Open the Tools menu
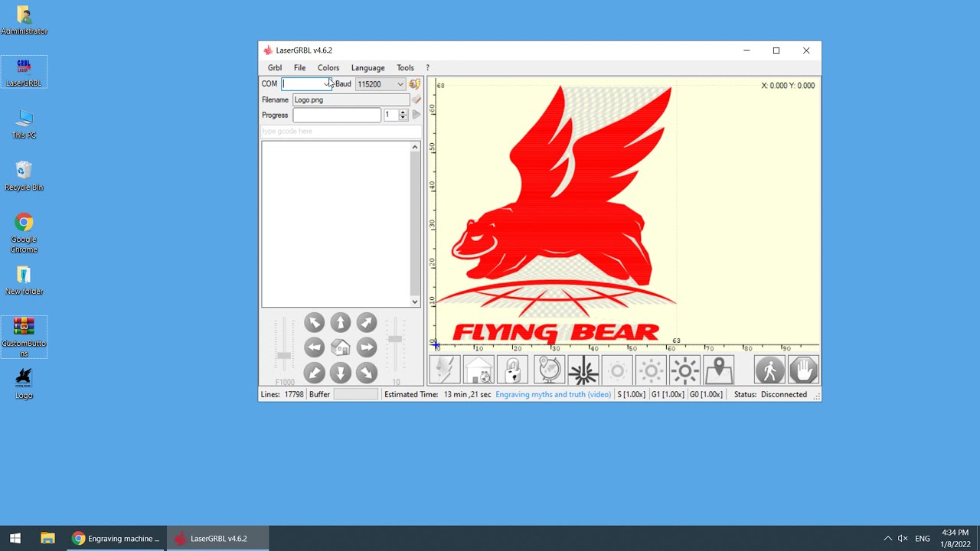The width and height of the screenshot is (980, 551). (x=405, y=67)
